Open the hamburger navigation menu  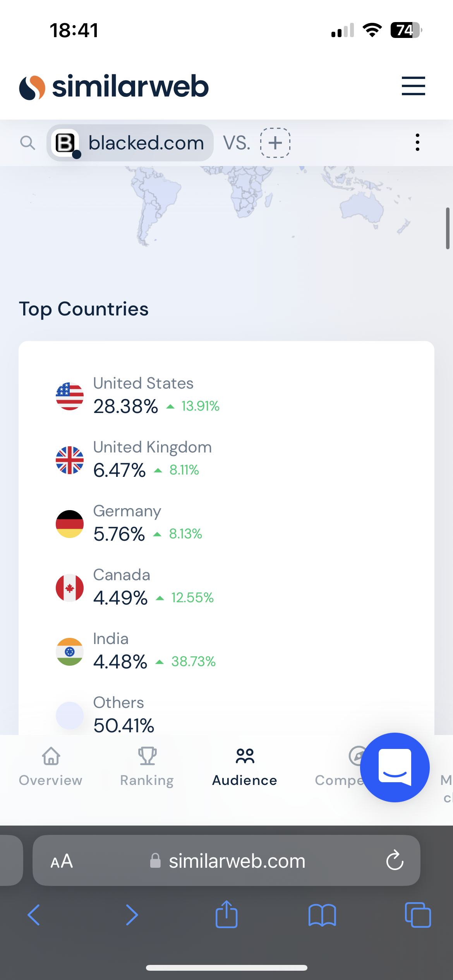(x=413, y=86)
